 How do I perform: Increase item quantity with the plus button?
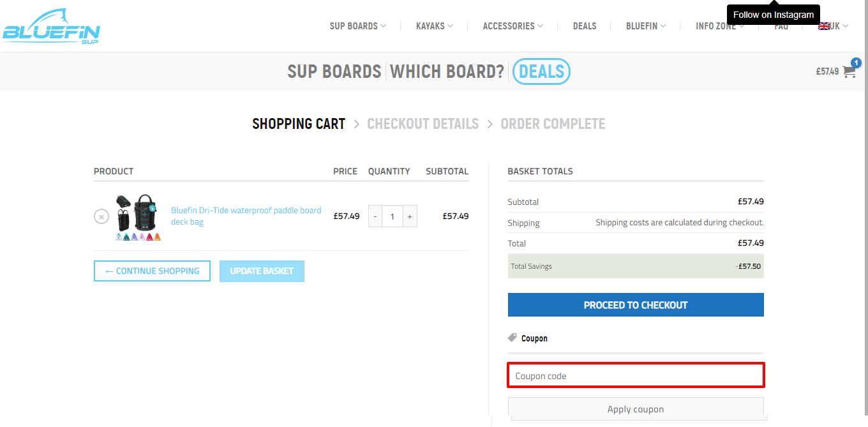pos(410,216)
